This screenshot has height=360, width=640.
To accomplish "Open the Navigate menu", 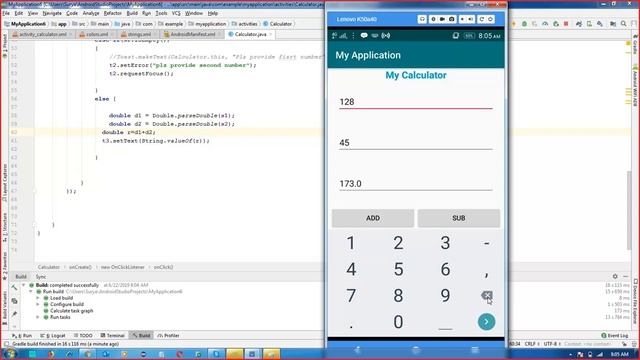I will pos(52,13).
